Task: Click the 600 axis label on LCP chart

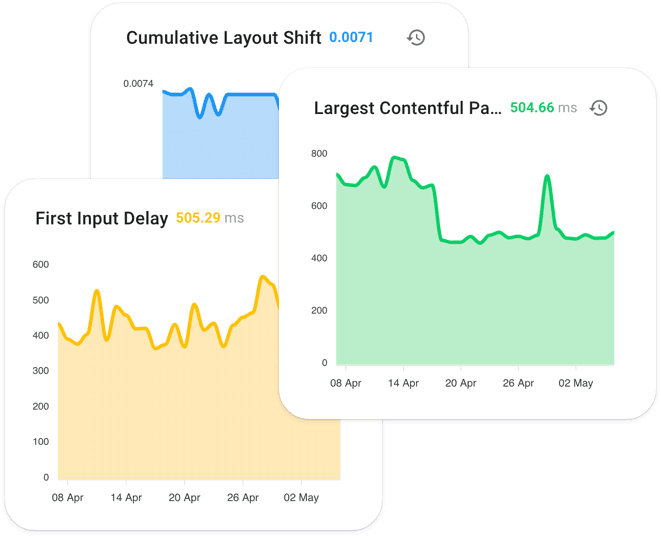Action: click(319, 206)
